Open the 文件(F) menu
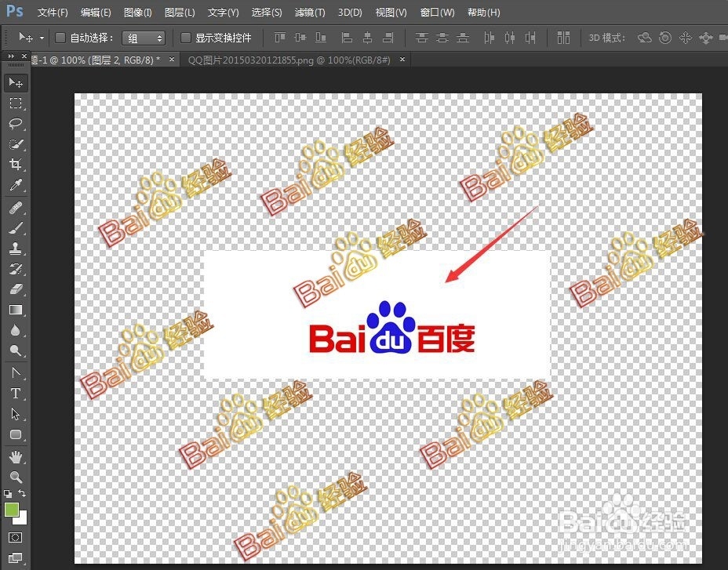 point(53,13)
